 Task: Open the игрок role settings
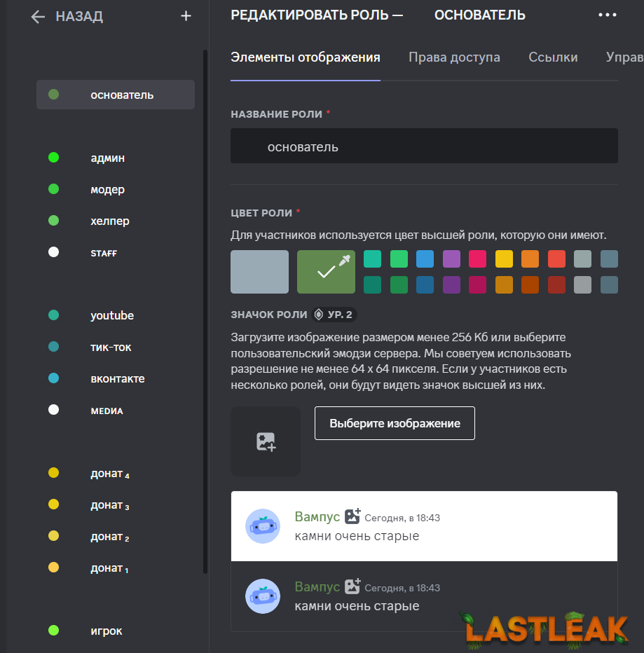point(107,631)
